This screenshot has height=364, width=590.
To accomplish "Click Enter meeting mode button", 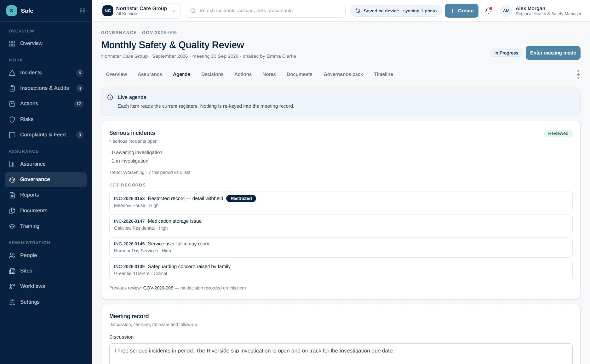I will 553,53.
